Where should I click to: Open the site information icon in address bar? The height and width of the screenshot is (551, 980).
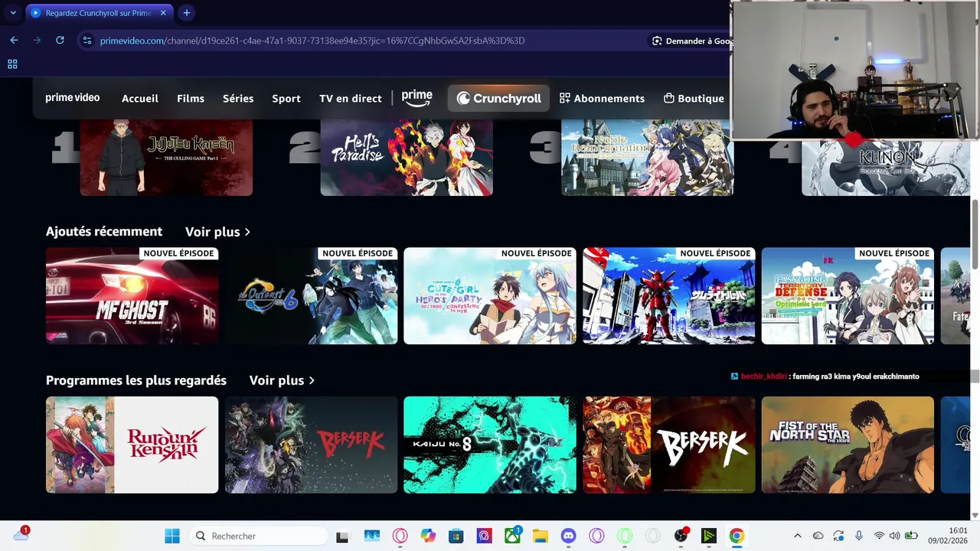87,41
